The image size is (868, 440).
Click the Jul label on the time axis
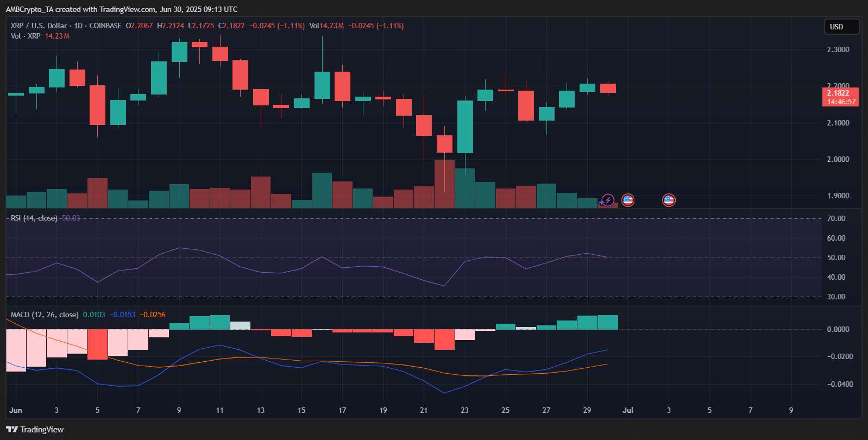click(x=628, y=410)
